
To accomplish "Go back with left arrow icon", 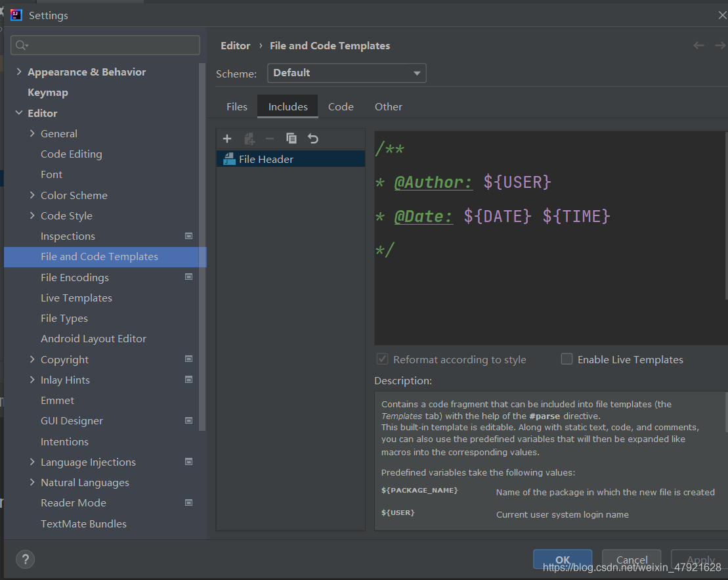I will pyautogui.click(x=698, y=45).
